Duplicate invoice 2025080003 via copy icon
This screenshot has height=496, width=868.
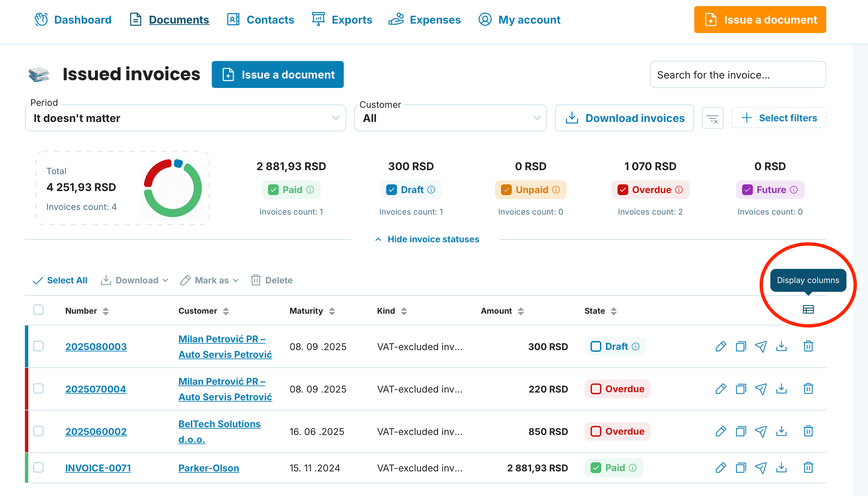(x=741, y=346)
